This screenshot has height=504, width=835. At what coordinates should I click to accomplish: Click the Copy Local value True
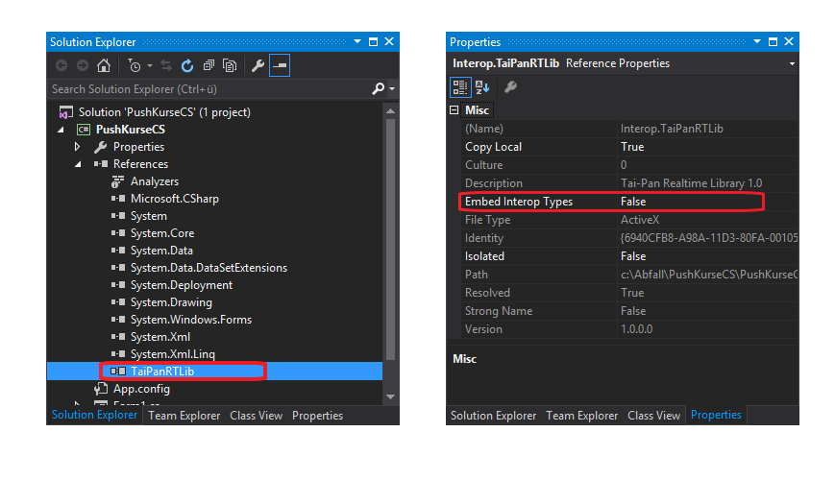(632, 147)
